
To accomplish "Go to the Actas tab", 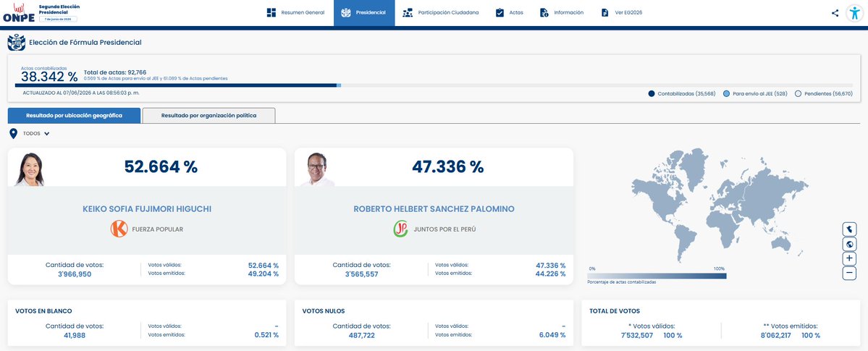I will click(509, 13).
